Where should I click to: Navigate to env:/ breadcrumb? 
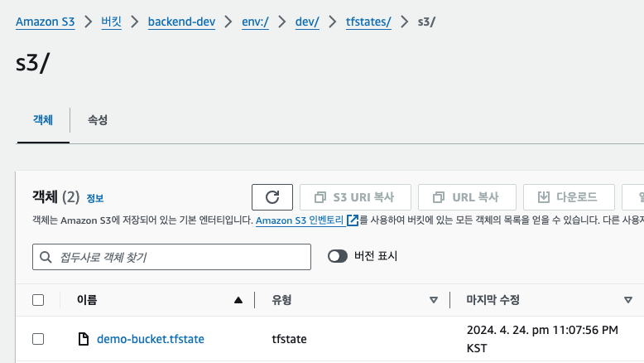pos(255,22)
